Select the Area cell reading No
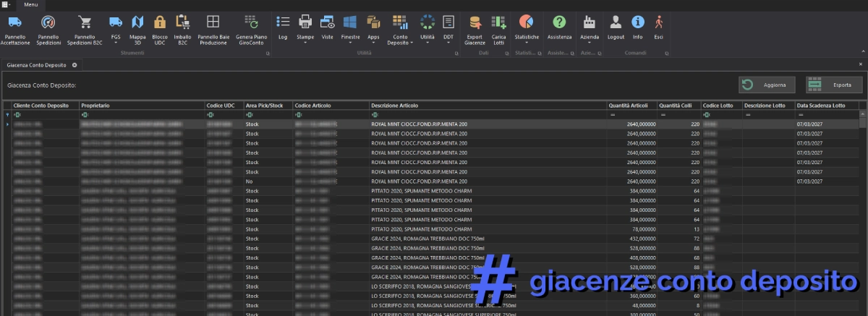 point(268,181)
